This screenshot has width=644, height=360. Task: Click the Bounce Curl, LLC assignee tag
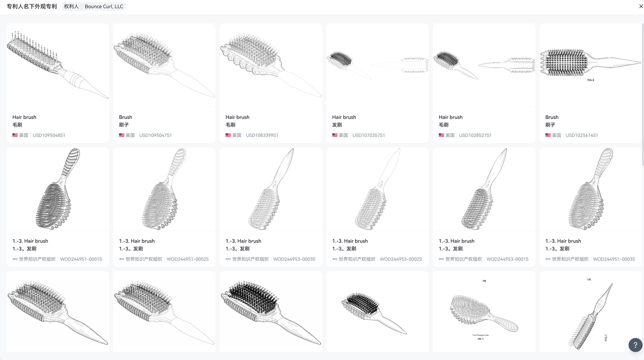[x=104, y=6]
